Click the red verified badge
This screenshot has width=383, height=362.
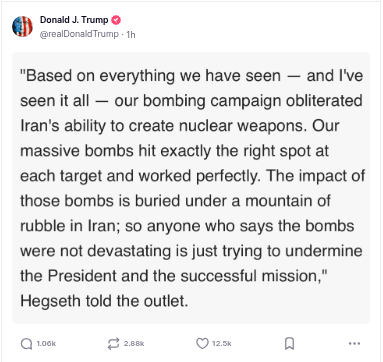(116, 20)
